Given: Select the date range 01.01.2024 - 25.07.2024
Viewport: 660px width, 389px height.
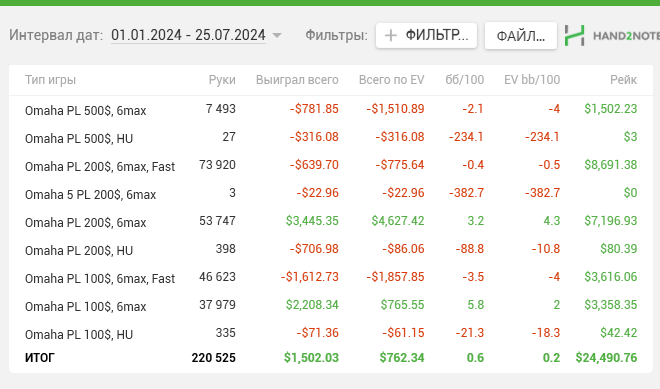Looking at the screenshot, I should (188, 35).
